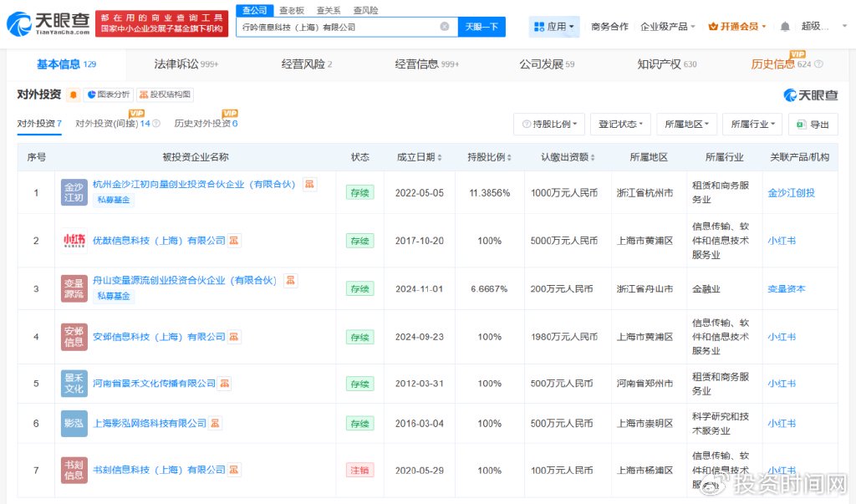Screen dimensions: 856x504
Task: Open 安够信息科技（上海）有限公司 company link
Action: [x=159, y=337]
